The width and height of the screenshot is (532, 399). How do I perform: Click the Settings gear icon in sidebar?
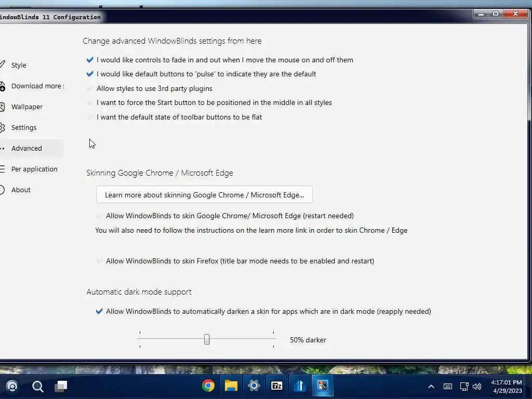[2, 128]
